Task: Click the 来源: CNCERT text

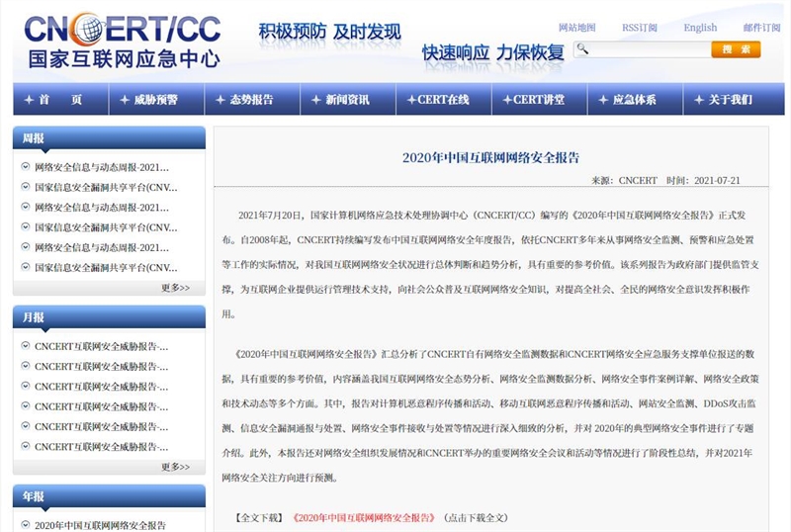Action: click(x=624, y=180)
